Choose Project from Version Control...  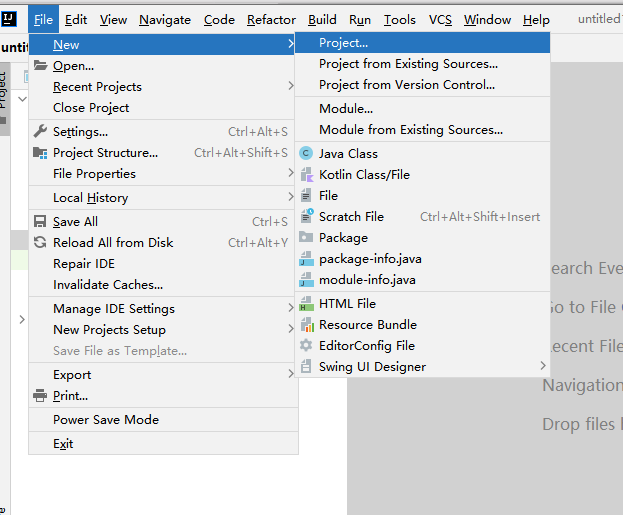406,85
